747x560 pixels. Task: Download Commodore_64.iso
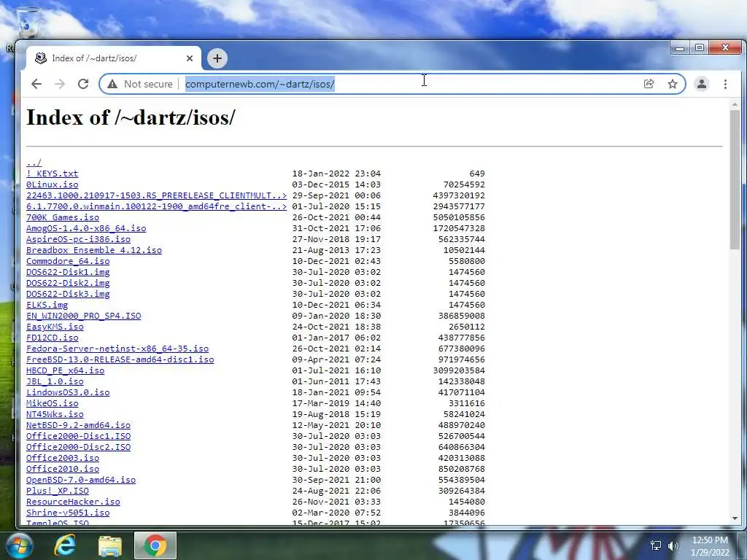tap(68, 262)
